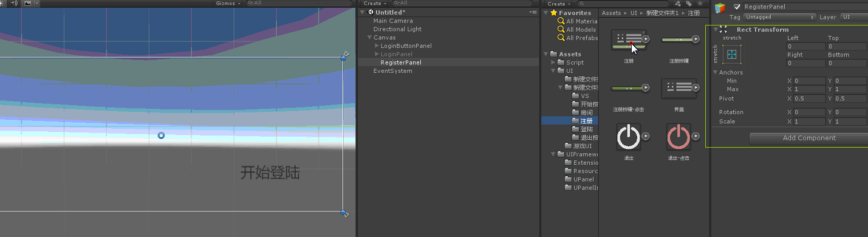Expand the Script folder arrow

click(553, 63)
